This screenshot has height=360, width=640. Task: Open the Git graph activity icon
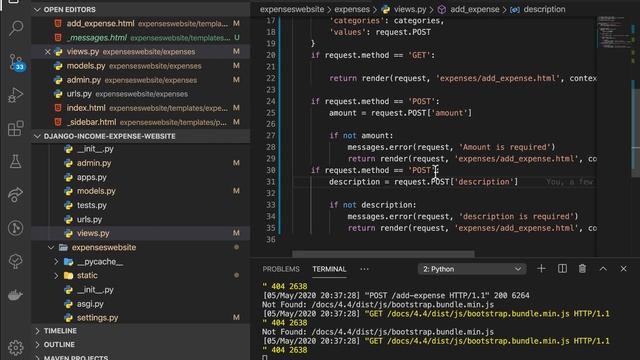[x=16, y=228]
